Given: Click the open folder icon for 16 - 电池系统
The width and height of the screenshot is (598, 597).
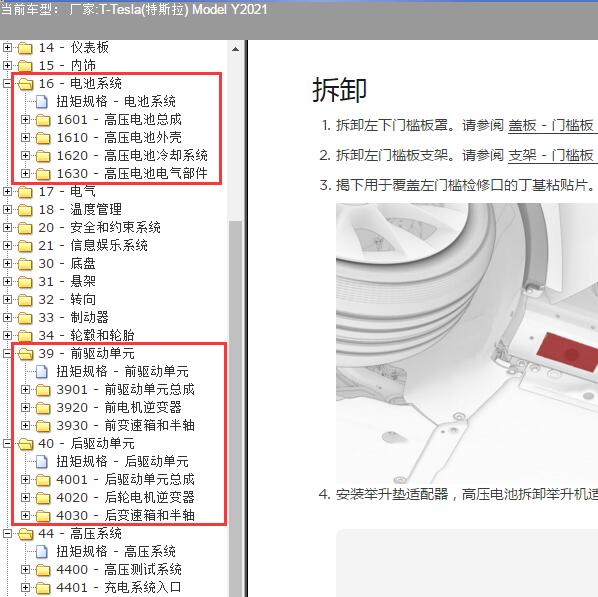Looking at the screenshot, I should (25, 84).
